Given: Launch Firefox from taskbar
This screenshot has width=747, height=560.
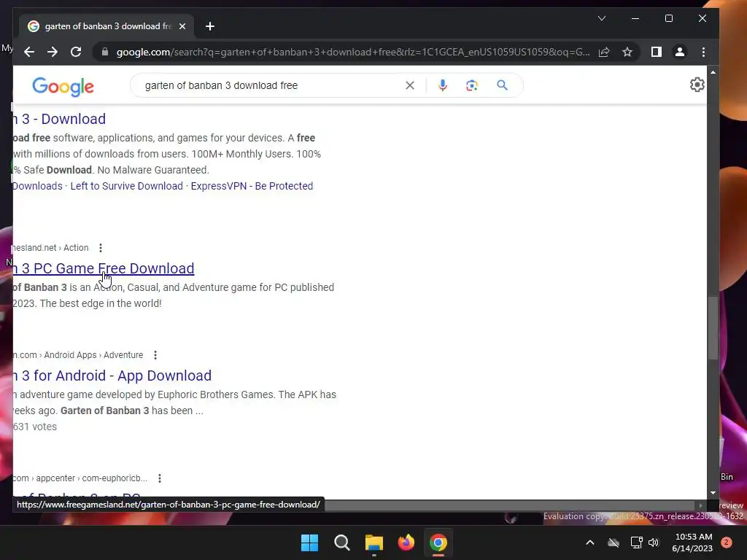Looking at the screenshot, I should click(406, 542).
